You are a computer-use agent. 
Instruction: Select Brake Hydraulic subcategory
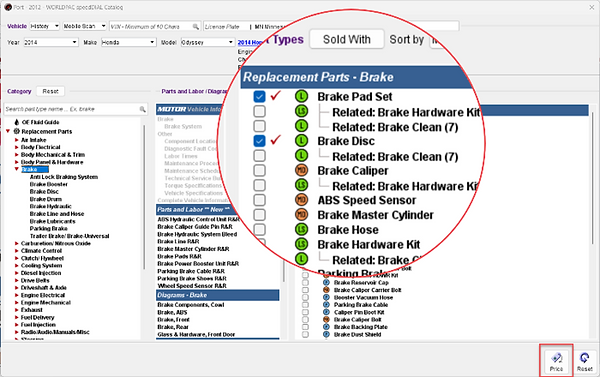pyautogui.click(x=51, y=206)
